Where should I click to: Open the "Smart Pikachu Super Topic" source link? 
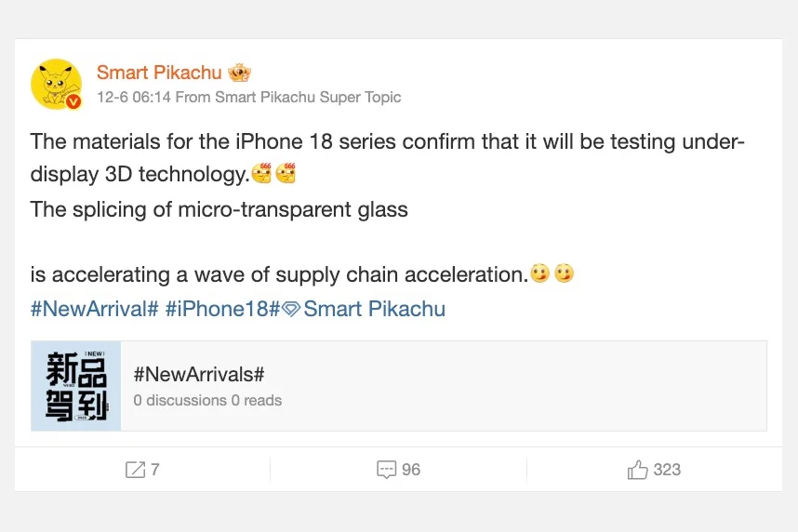308,97
